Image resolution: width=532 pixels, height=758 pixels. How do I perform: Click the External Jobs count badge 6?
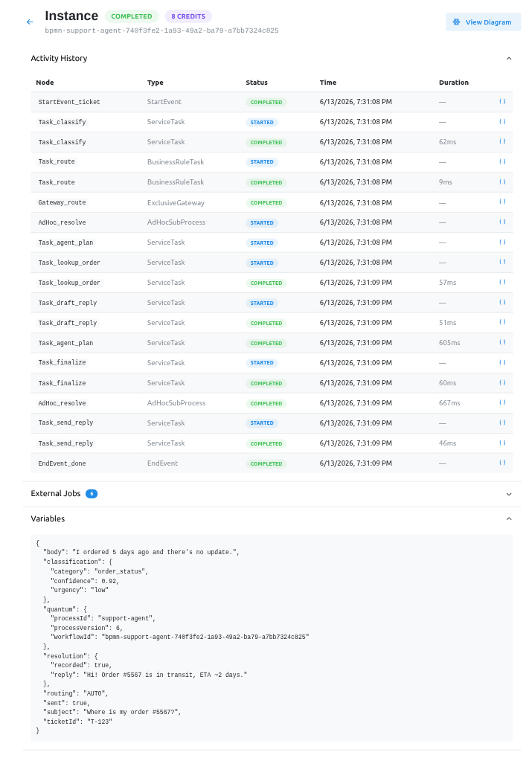pyautogui.click(x=92, y=494)
